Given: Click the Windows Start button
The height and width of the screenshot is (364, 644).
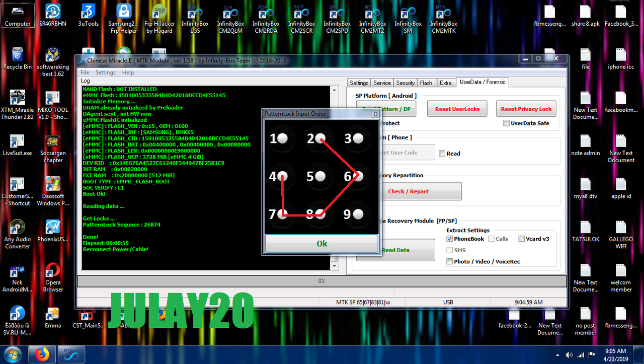Looking at the screenshot, I should point(12,355).
